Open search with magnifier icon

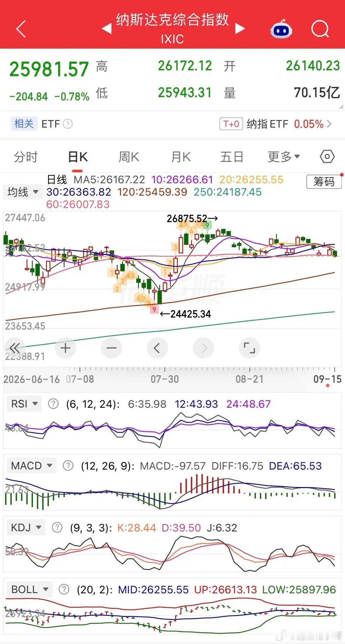[320, 29]
